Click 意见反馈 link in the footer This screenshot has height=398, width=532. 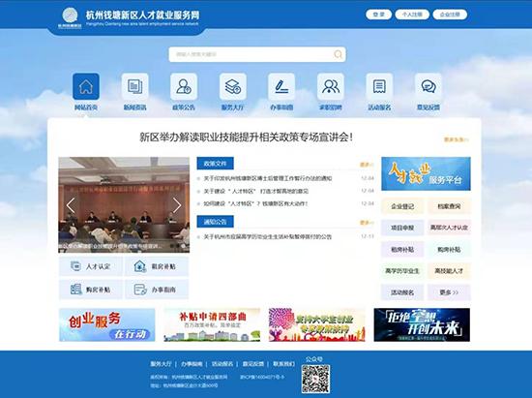tap(253, 364)
